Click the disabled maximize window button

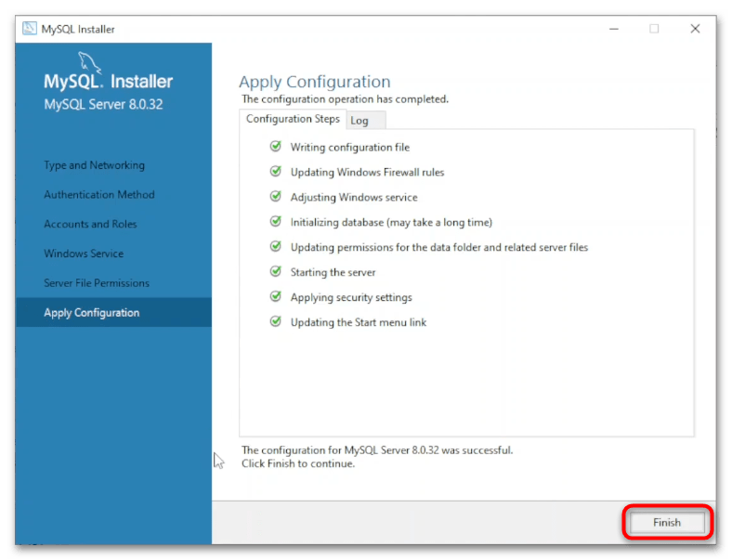(654, 29)
